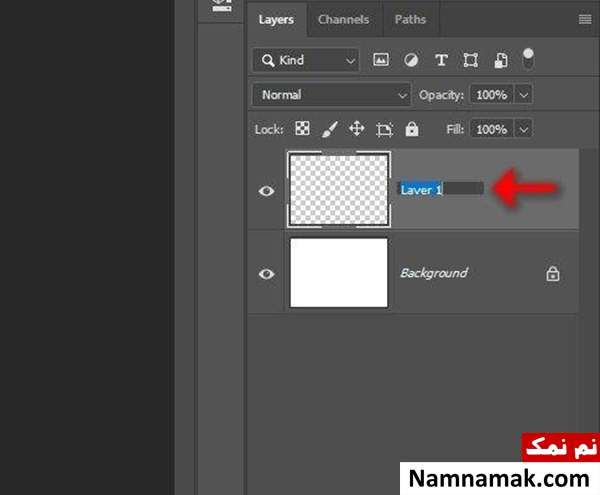Viewport: 600px width, 495px height.
Task: Prevent auto-nesting into artboards lock
Action: [384, 129]
